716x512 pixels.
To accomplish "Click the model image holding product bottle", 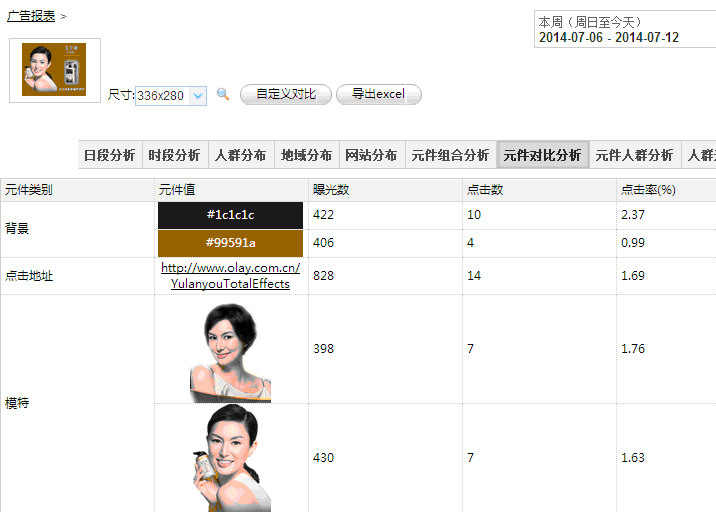I will pyautogui.click(x=231, y=458).
